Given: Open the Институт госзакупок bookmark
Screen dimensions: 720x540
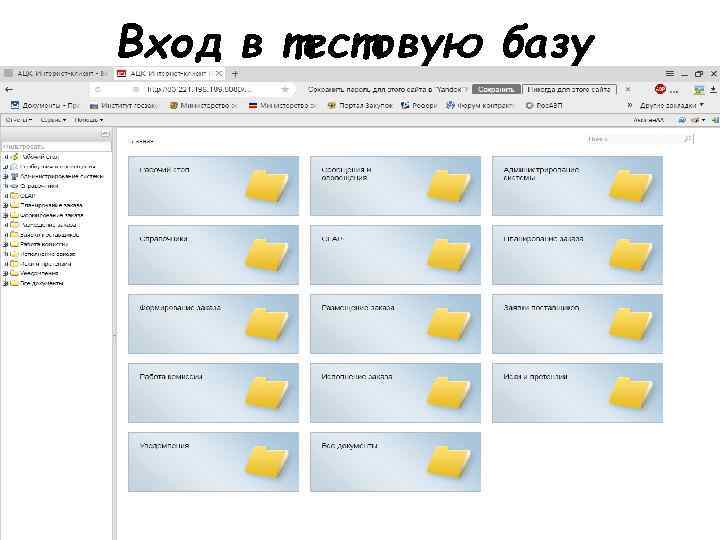Looking at the screenshot, I should tap(124, 105).
